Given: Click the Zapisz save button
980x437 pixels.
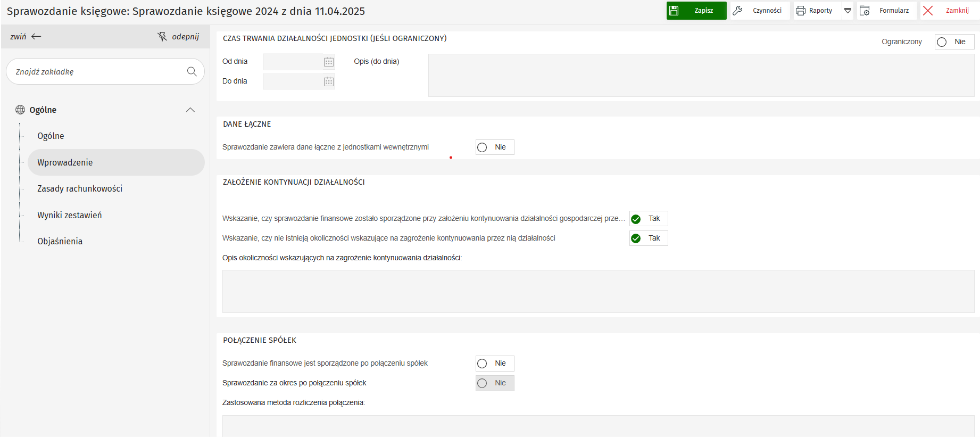Looking at the screenshot, I should 696,11.
